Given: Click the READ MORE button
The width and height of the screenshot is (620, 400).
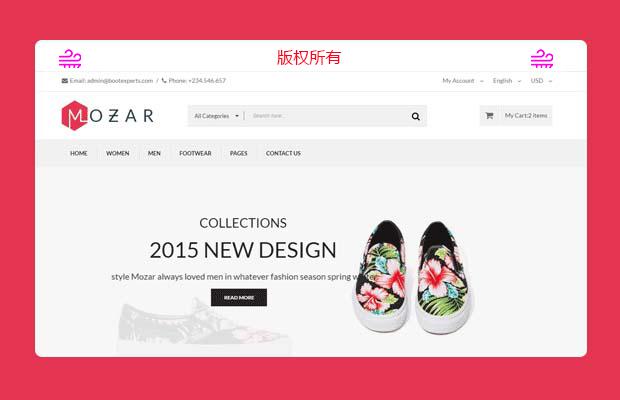Looking at the screenshot, I should [239, 297].
